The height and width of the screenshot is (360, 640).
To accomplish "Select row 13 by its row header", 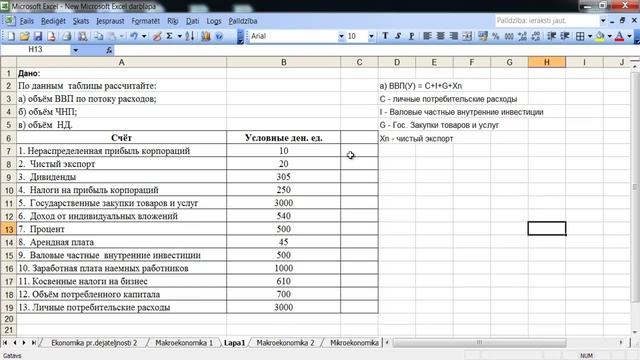I will [8, 229].
